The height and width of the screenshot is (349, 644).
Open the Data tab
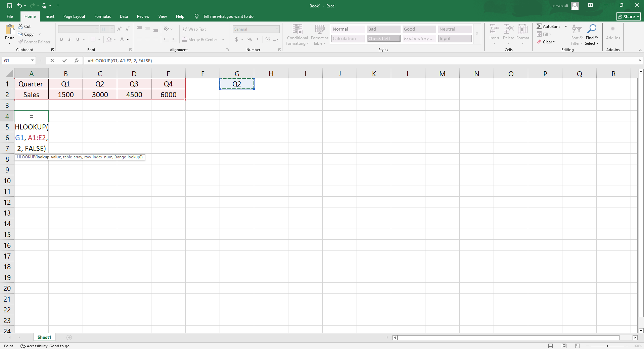point(124,16)
